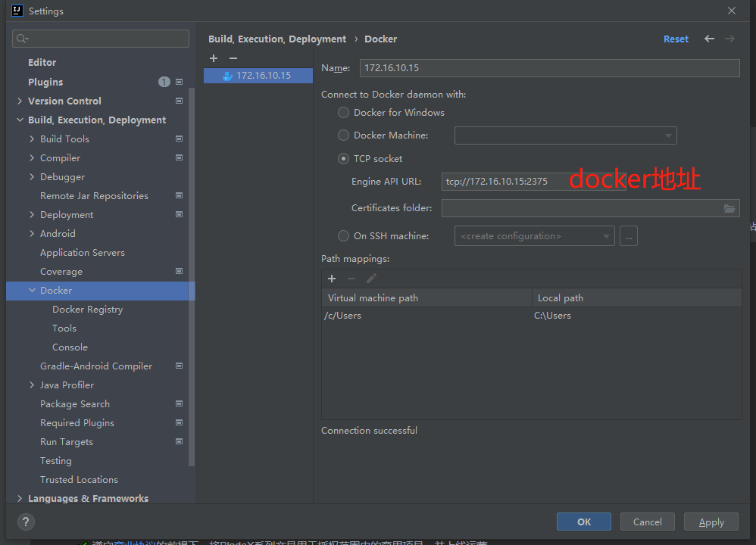Click the settings tree vertical scrollbar

point(192,277)
